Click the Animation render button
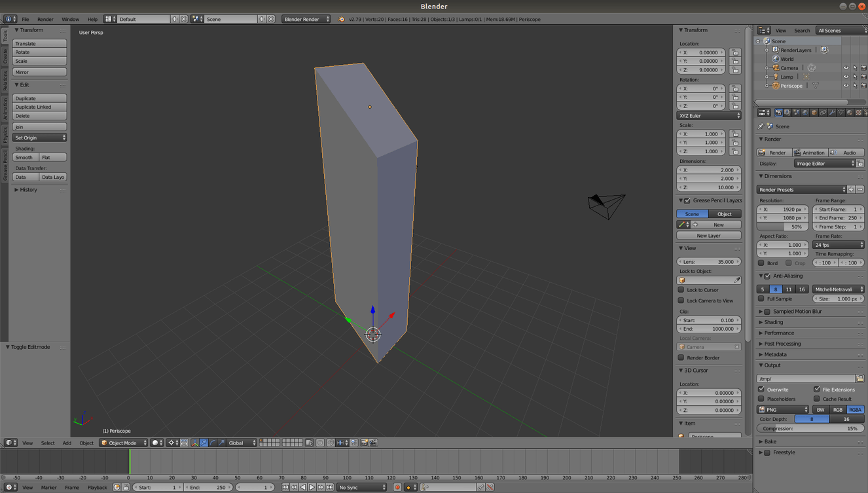Viewport: 868px width, 493px height. pos(810,153)
